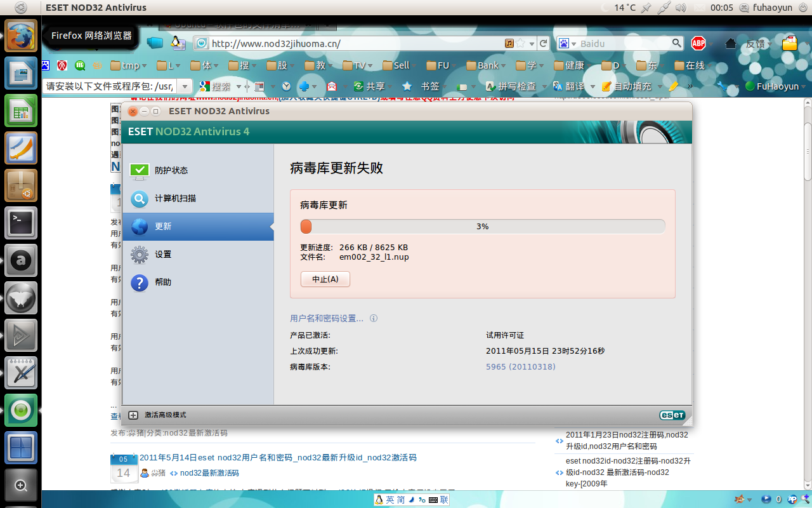The height and width of the screenshot is (508, 812).
Task: Open the tmp bookmarks folder
Action: [129, 65]
